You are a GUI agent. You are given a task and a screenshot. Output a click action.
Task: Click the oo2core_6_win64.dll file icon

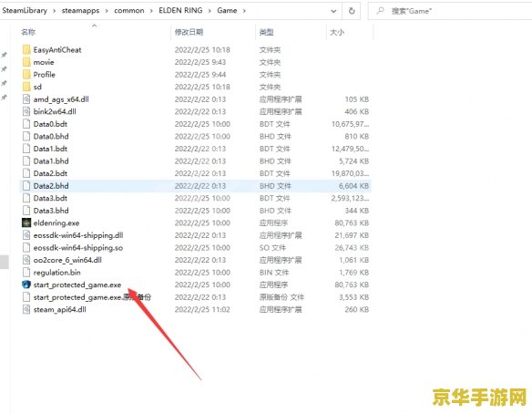coord(26,260)
